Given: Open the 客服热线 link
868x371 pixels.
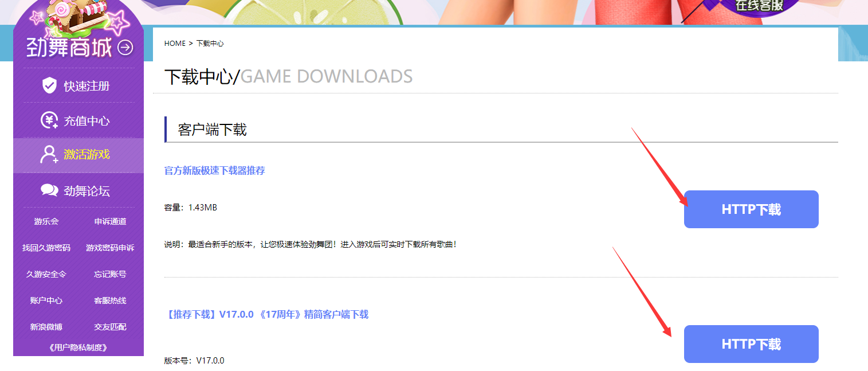Looking at the screenshot, I should pyautogui.click(x=110, y=300).
